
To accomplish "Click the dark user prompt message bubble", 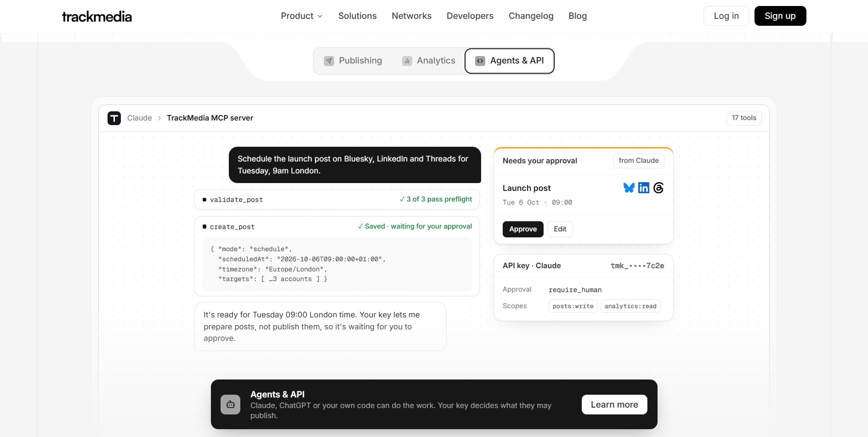I will (x=355, y=165).
